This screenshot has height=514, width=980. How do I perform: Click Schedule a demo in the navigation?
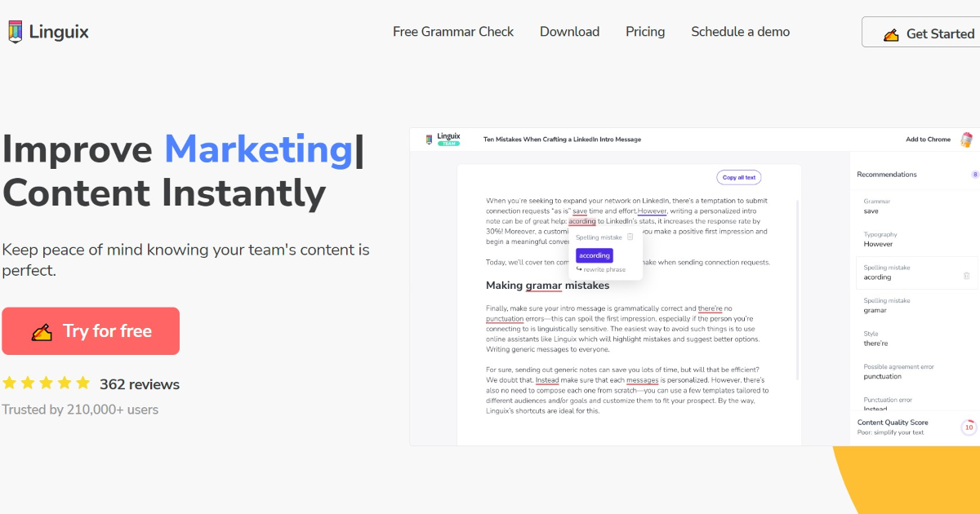click(740, 32)
